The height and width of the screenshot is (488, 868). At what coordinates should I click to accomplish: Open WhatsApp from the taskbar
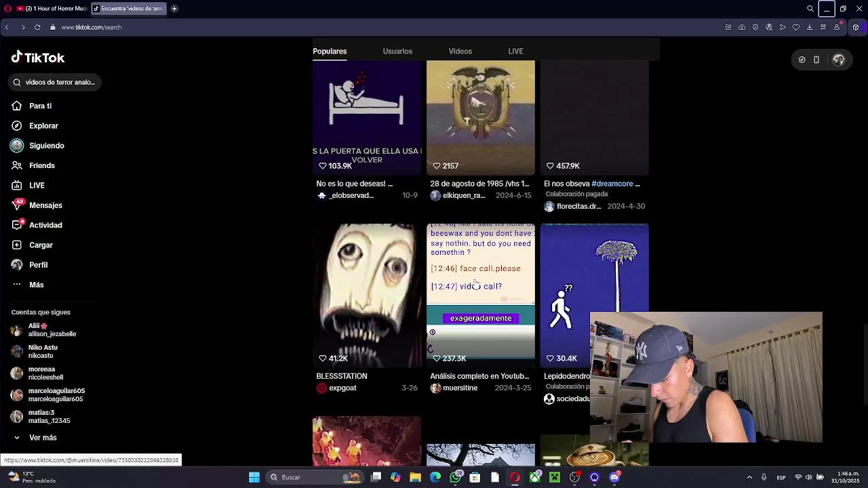pos(455,477)
